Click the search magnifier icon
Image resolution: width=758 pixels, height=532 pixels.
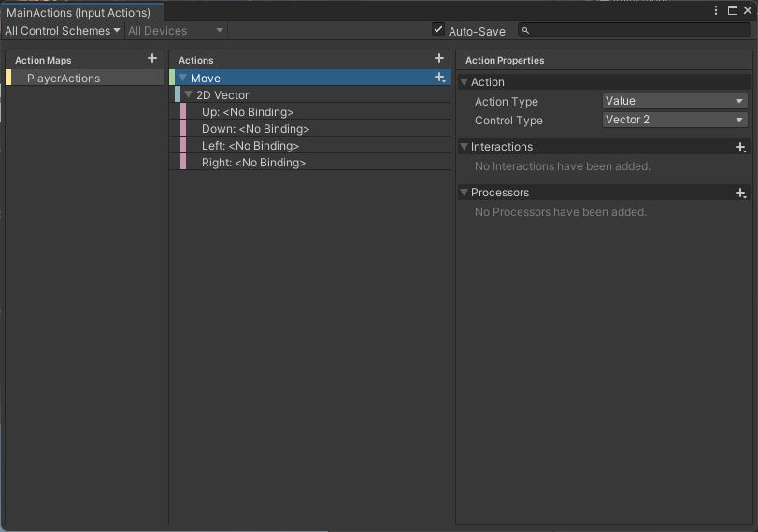pos(525,31)
